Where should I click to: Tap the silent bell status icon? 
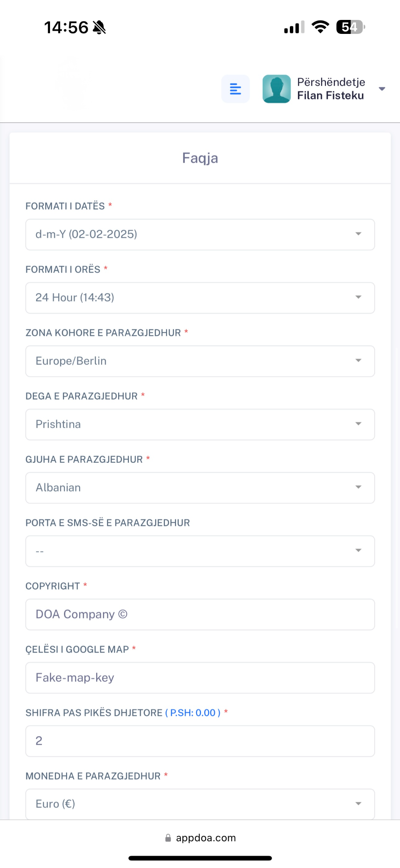pos(99,28)
